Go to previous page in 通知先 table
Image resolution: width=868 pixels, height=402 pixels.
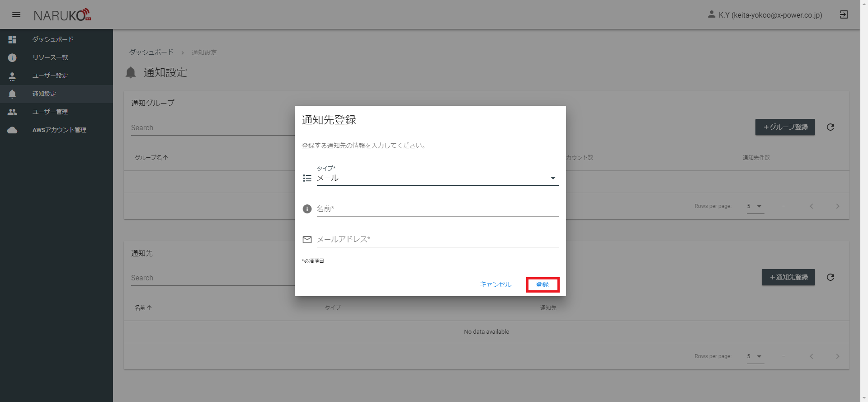click(x=811, y=356)
